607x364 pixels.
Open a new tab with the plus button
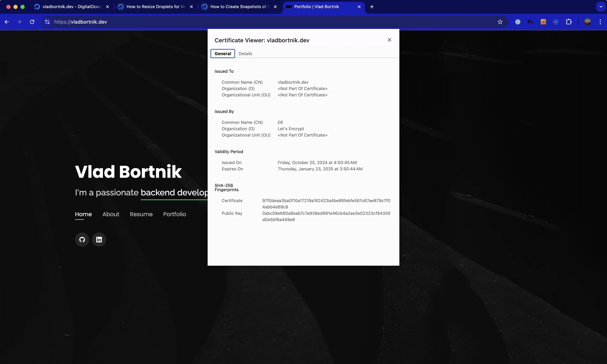pyautogui.click(x=372, y=7)
